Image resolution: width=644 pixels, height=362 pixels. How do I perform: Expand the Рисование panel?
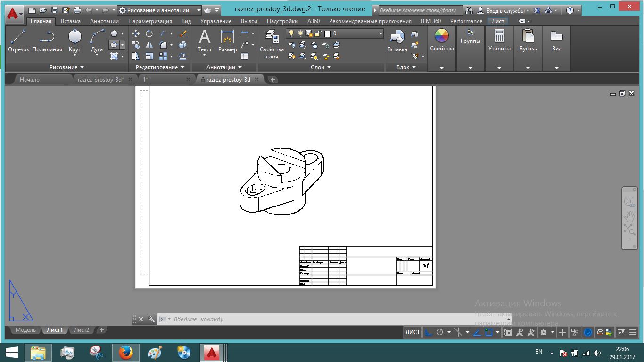(66, 67)
